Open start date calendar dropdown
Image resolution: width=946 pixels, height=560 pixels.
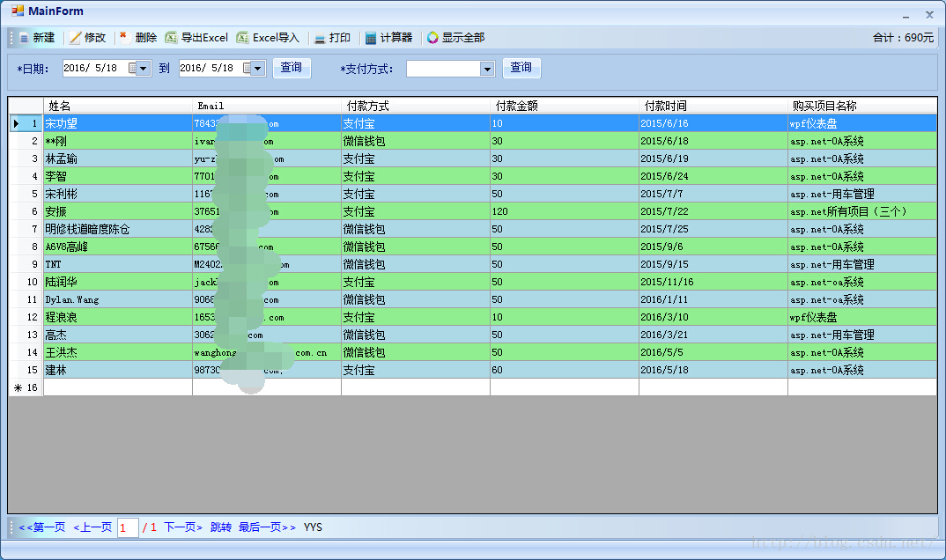pos(143,68)
